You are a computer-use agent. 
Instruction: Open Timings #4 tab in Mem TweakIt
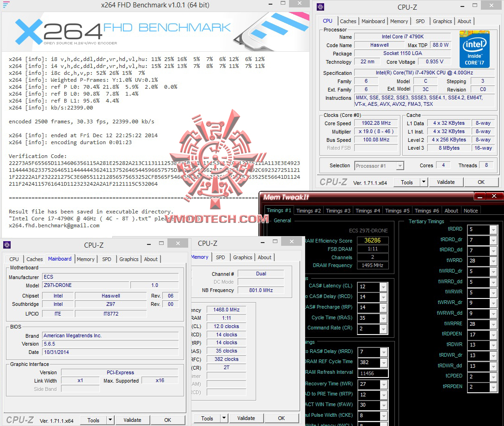(368, 211)
